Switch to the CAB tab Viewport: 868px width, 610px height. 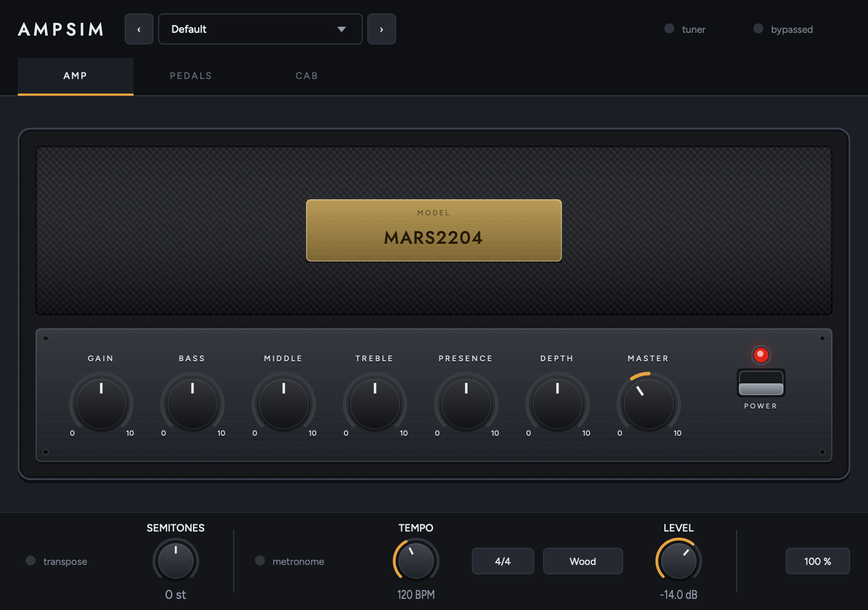pos(307,76)
